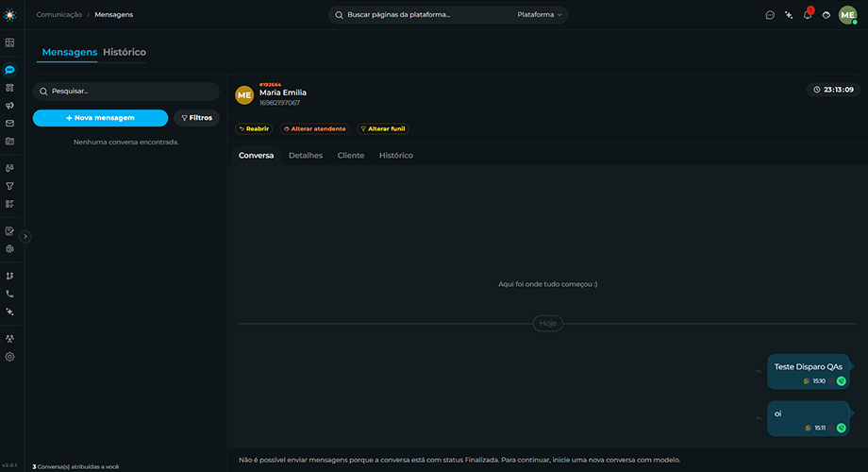Click the 'oi' message bubble
Screen dimensions: 868x472
[x=809, y=419]
